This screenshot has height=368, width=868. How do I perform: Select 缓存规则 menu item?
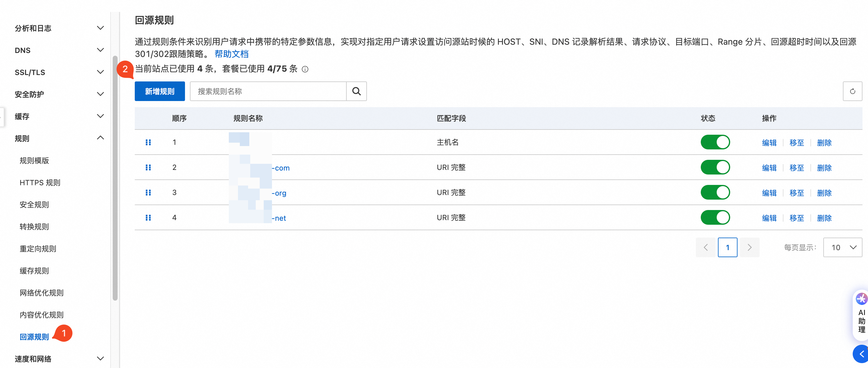click(x=34, y=271)
